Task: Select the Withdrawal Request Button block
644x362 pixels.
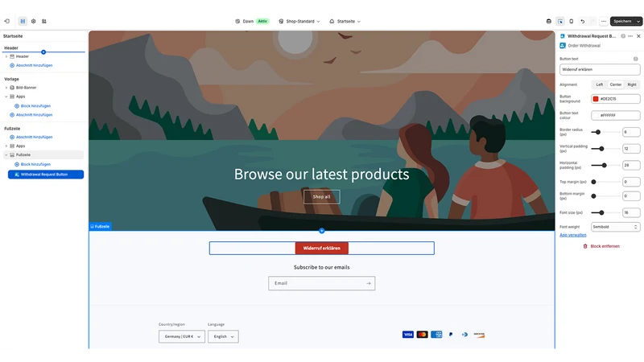Action: pos(46,175)
